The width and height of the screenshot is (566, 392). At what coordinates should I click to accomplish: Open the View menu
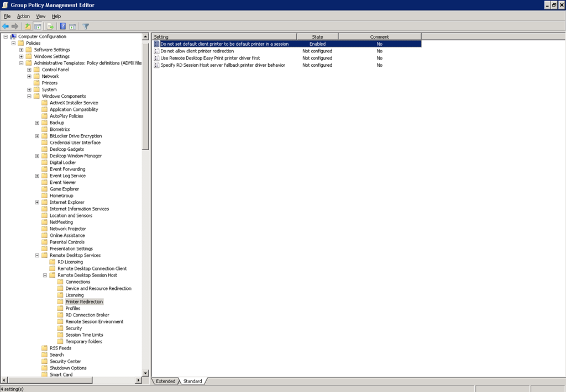tap(41, 16)
